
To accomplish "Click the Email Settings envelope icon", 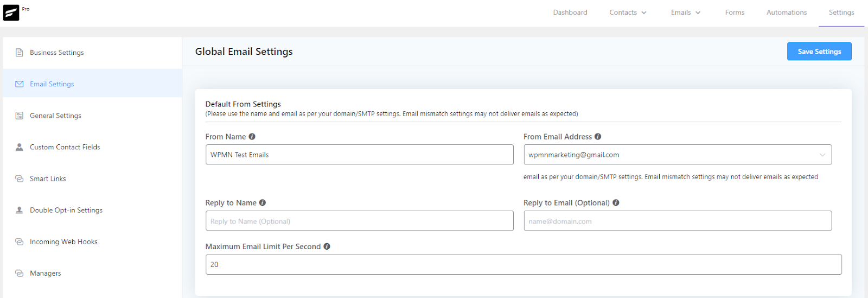I will pos(20,84).
